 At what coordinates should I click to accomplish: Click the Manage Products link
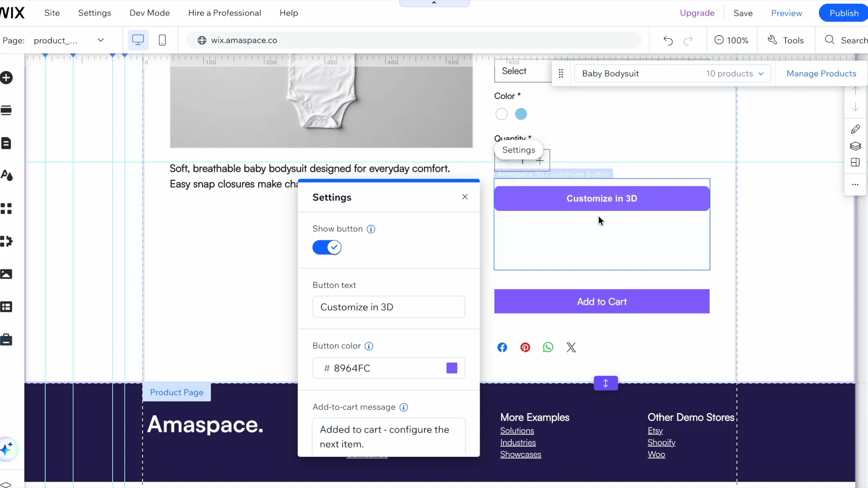pos(821,74)
